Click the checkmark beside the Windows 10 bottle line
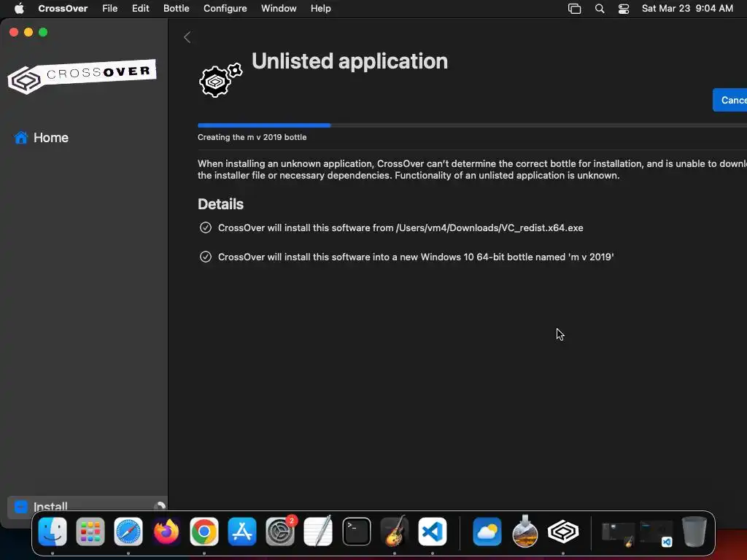The height and width of the screenshot is (560, 747). [205, 257]
